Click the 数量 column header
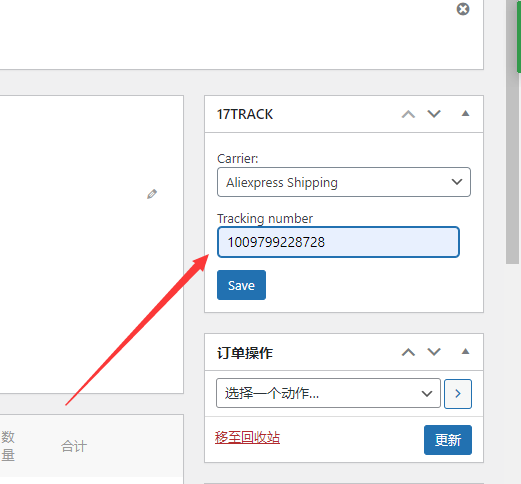This screenshot has height=484, width=521. 8,446
